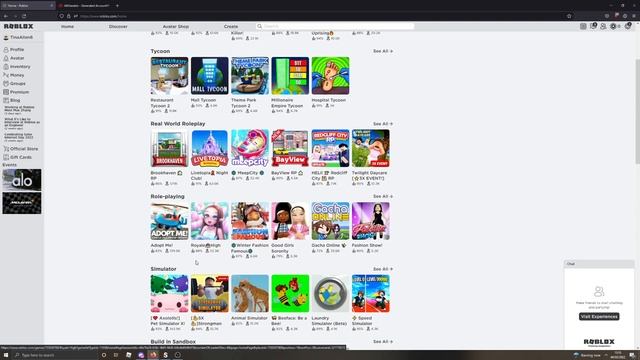Viewport: 640px width, 360px height.
Task: Click See All for Simulator
Action: point(383,269)
